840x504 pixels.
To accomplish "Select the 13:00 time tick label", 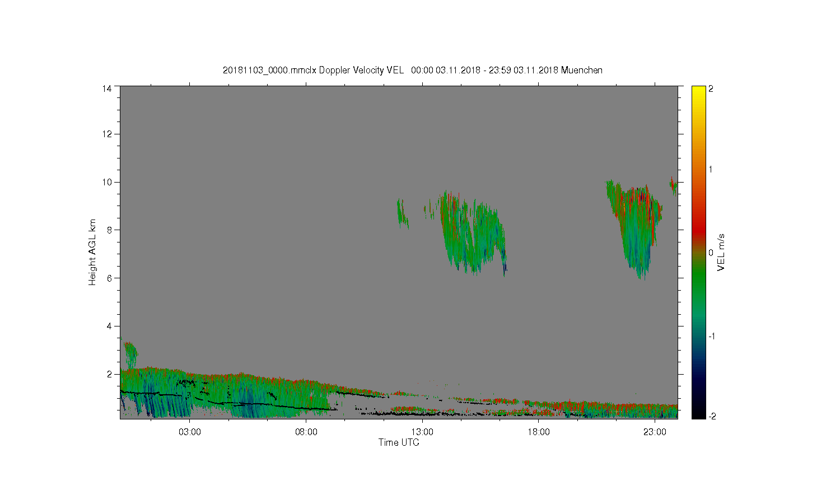I will (x=422, y=432).
